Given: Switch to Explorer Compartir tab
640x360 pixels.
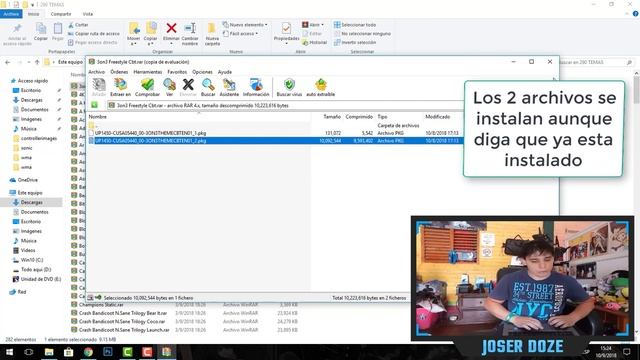Looking at the screenshot, I should click(61, 14).
